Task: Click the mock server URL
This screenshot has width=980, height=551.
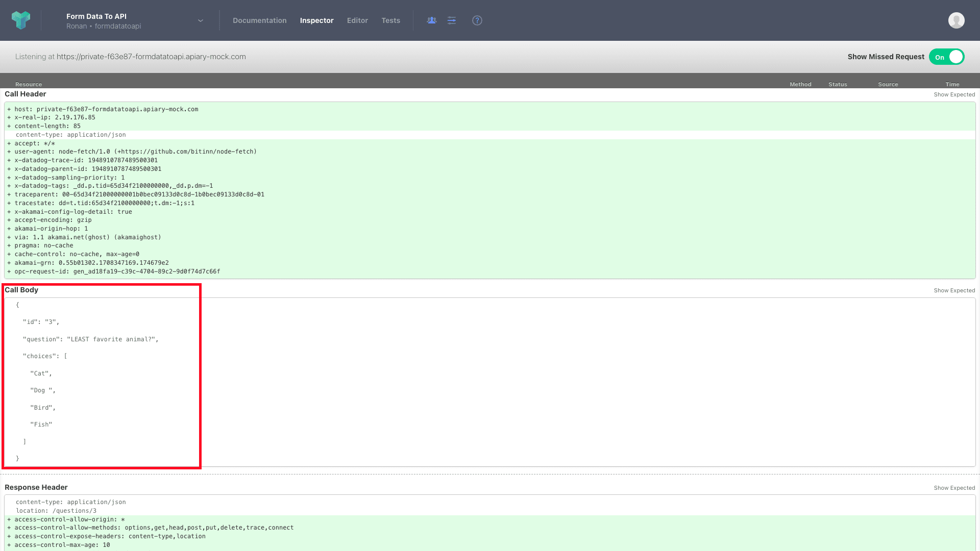Action: click(151, 57)
